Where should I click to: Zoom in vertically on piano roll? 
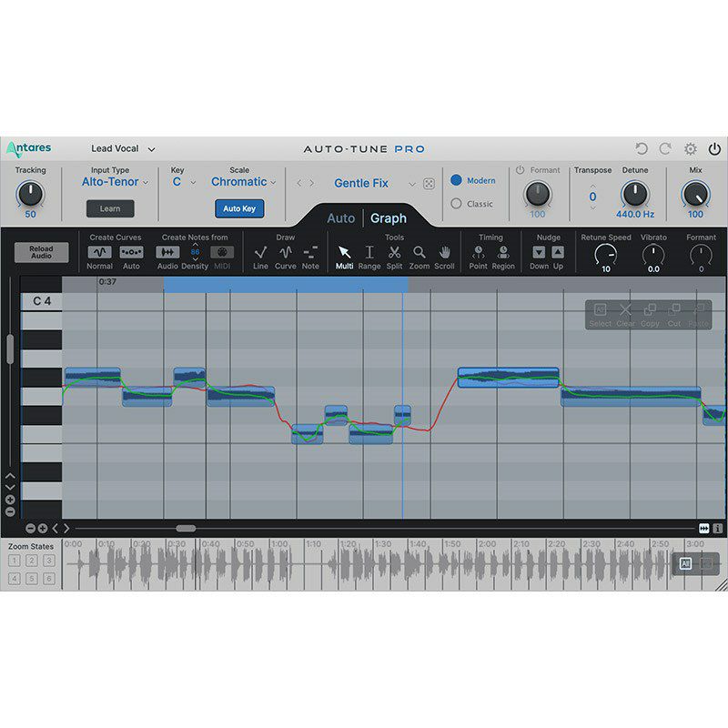(10, 500)
